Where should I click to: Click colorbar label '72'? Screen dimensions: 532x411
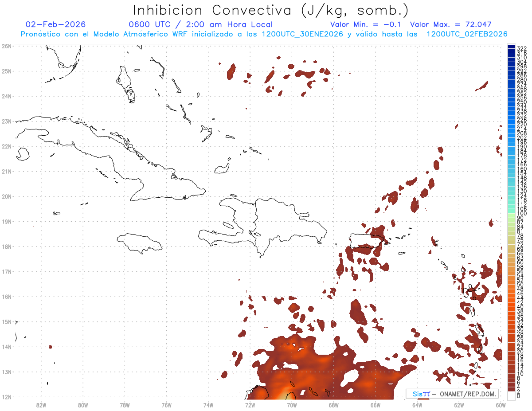click(520, 244)
